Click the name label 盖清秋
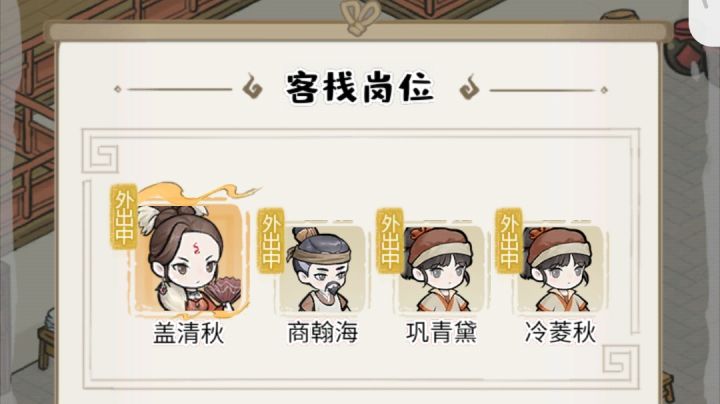The height and width of the screenshot is (404, 720). coord(189,333)
